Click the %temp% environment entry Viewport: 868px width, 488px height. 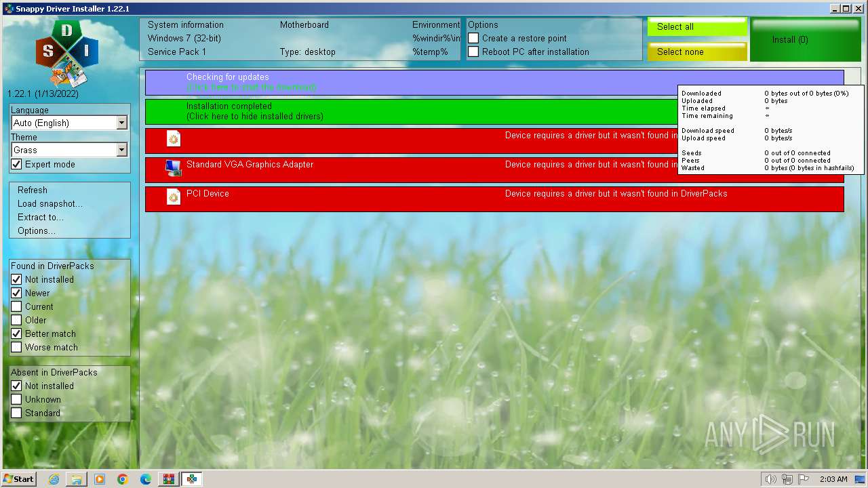(x=430, y=52)
